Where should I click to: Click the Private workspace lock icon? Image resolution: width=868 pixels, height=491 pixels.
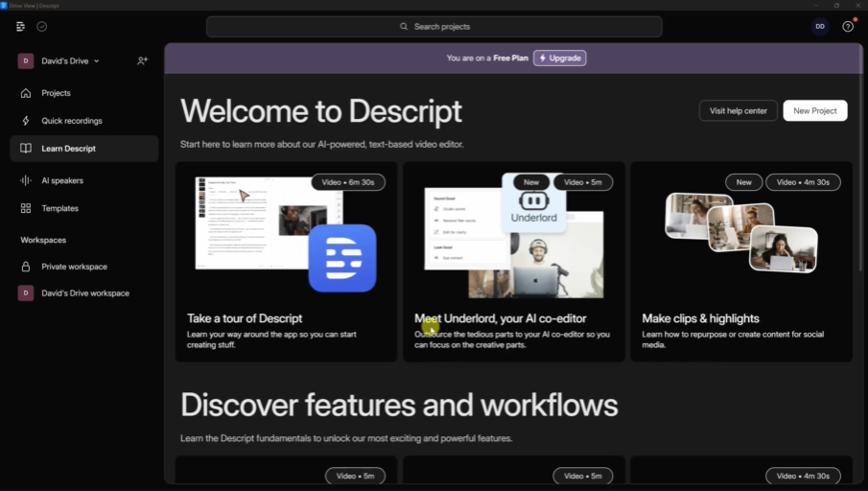[26, 267]
